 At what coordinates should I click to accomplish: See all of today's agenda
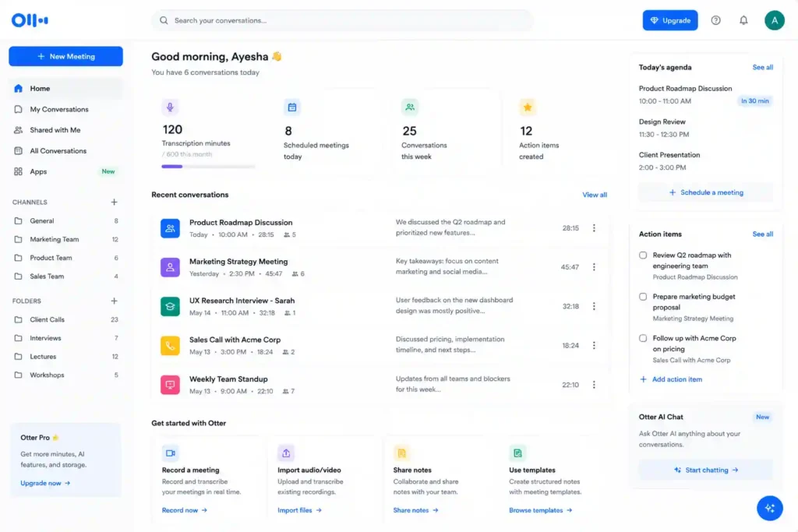(x=762, y=67)
